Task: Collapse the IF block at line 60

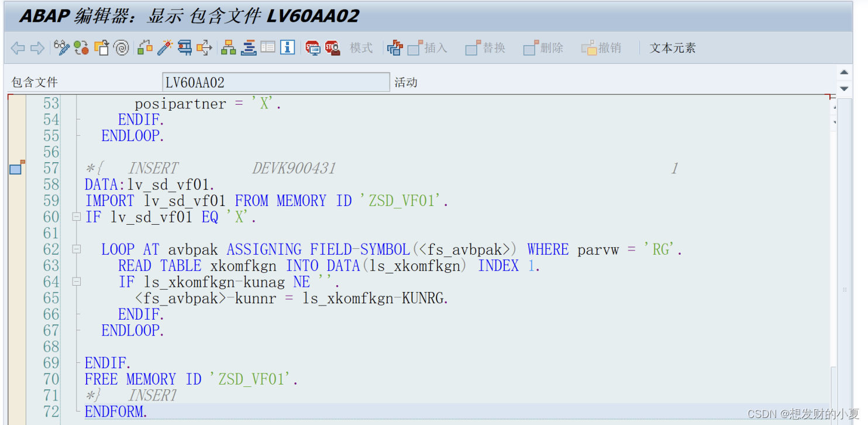Action: point(77,217)
